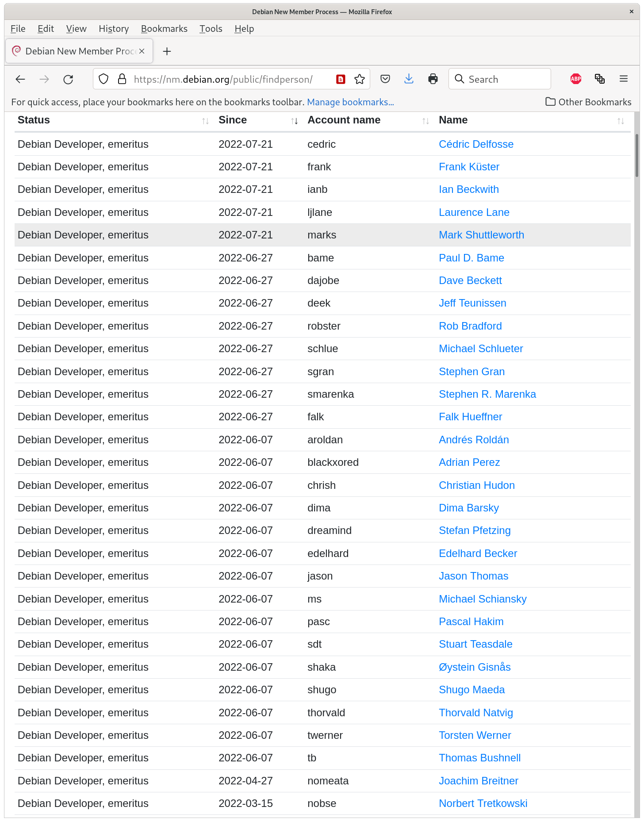Open Ian Beckwith's profile link
The image size is (644, 822).
click(x=468, y=189)
